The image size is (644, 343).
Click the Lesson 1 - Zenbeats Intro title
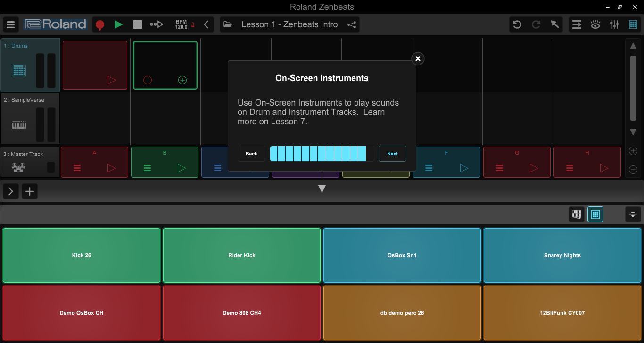coord(289,24)
